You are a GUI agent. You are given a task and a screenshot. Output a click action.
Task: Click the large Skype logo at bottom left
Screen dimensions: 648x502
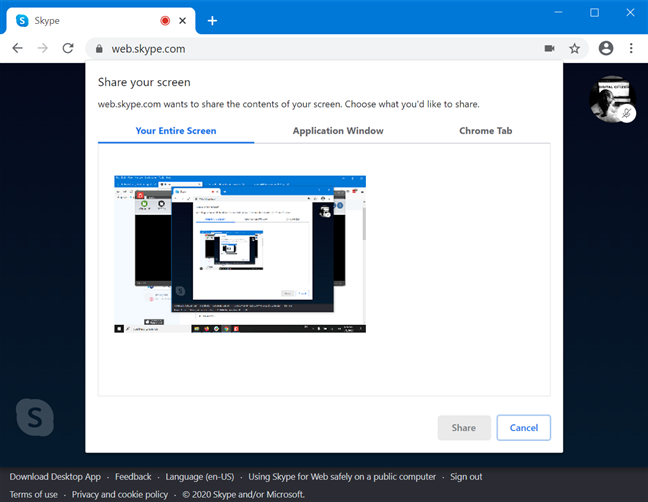pyautogui.click(x=35, y=417)
